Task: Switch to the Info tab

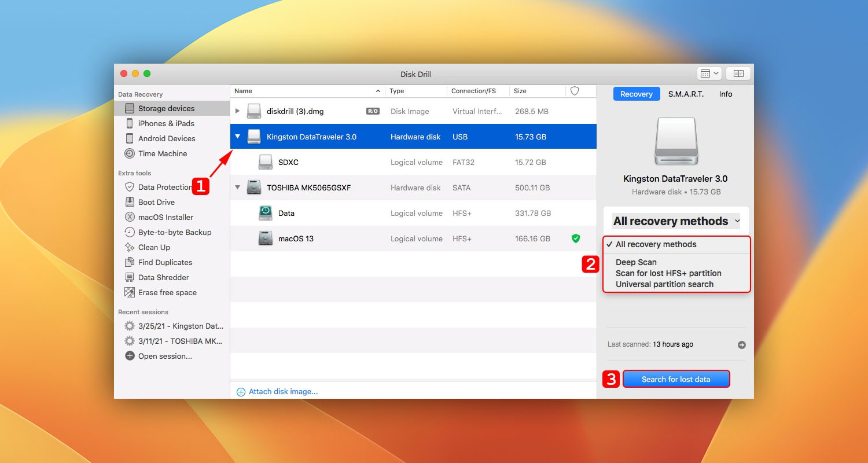Action: (726, 94)
